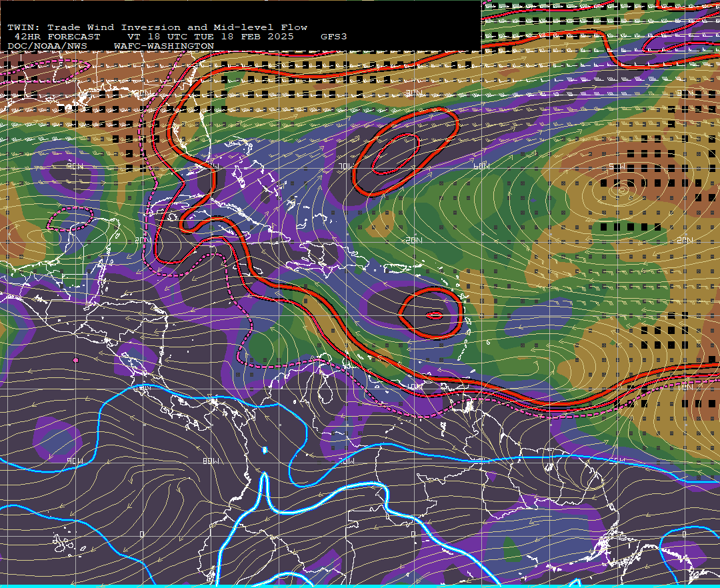The width and height of the screenshot is (720, 588).
Task: Click the '60W' longitude label east of the red oval contour
Action: 481,166
